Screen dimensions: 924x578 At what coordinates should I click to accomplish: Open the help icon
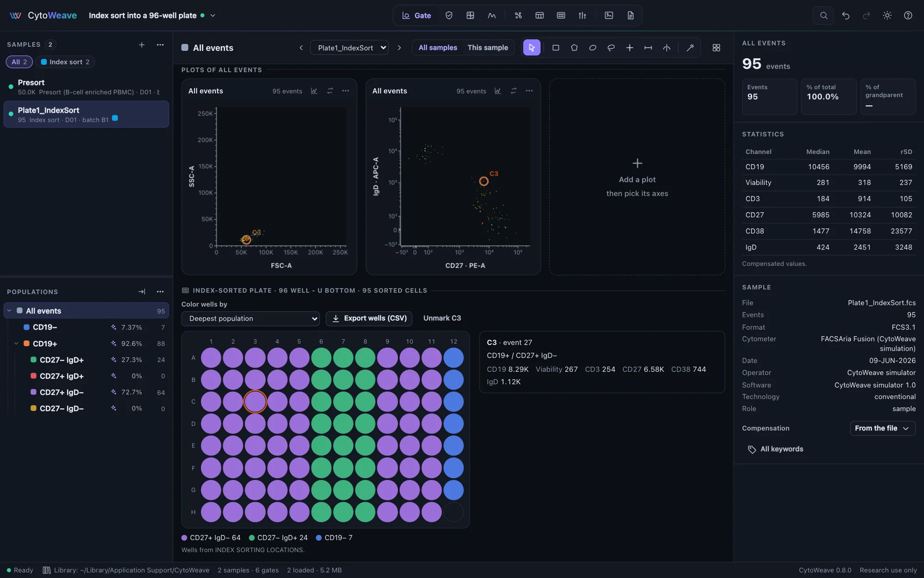(908, 15)
